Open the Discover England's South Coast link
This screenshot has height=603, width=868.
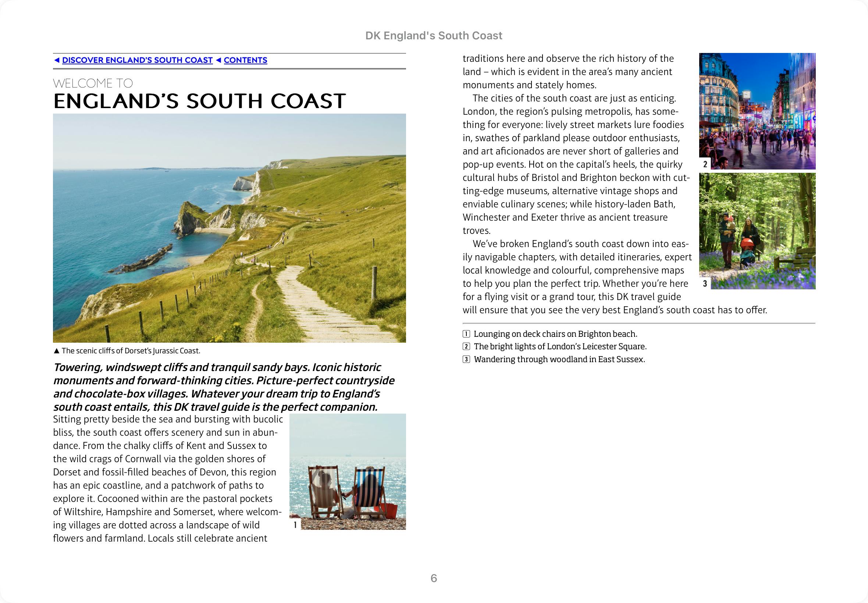pyautogui.click(x=137, y=60)
